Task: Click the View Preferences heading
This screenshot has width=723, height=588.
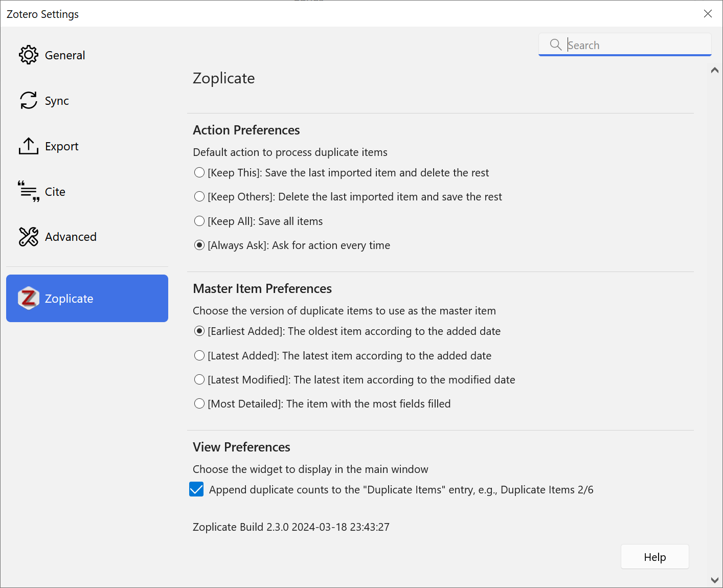Action: 241,447
